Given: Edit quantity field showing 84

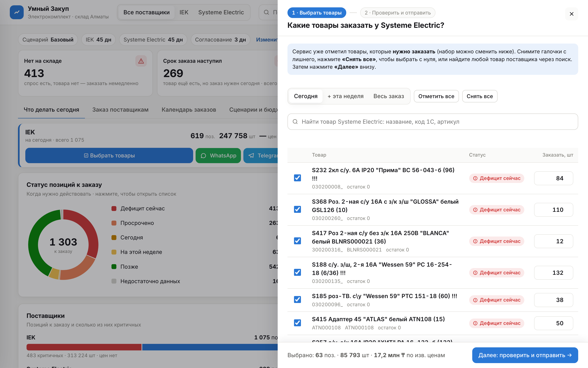Looking at the screenshot, I should coord(553,178).
